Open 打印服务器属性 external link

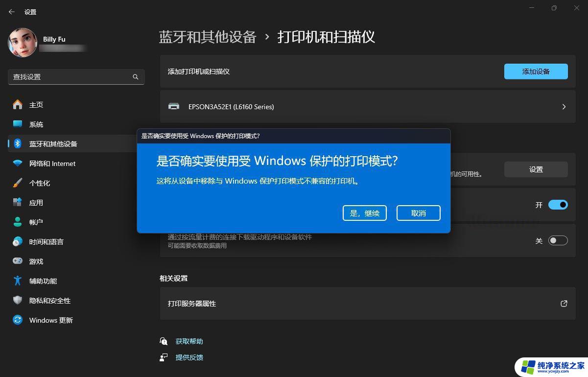(564, 304)
